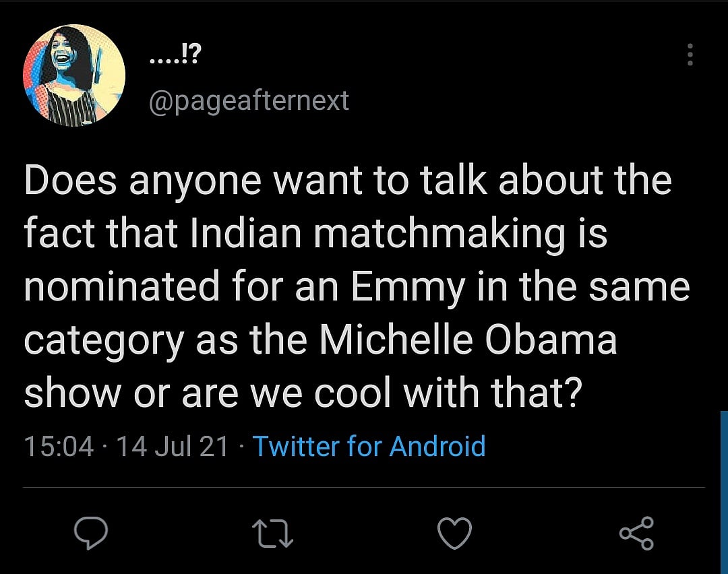
Task: Open the @pageafternext handle profile
Action: (x=248, y=100)
